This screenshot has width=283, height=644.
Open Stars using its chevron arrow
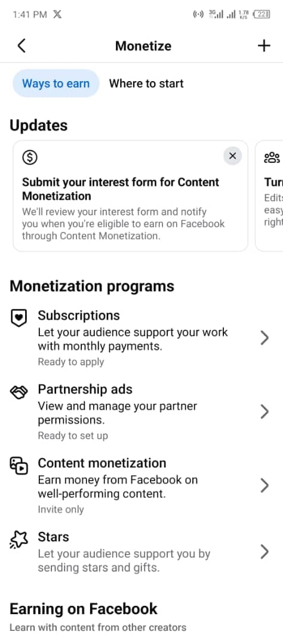tap(264, 552)
